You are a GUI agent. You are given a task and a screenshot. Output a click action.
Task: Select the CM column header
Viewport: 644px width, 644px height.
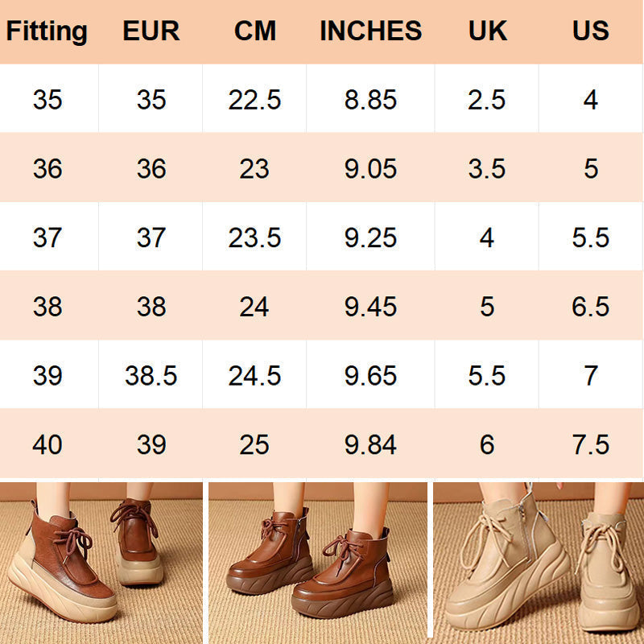click(x=255, y=31)
